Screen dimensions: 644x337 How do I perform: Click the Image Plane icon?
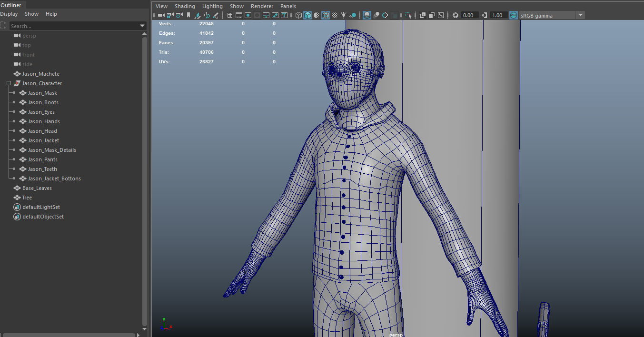point(198,15)
